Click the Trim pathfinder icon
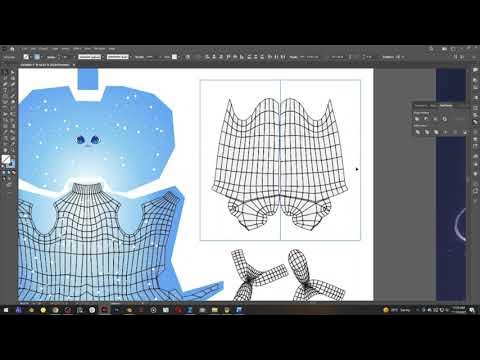The height and width of the screenshot is (360, 480). tap(427, 132)
